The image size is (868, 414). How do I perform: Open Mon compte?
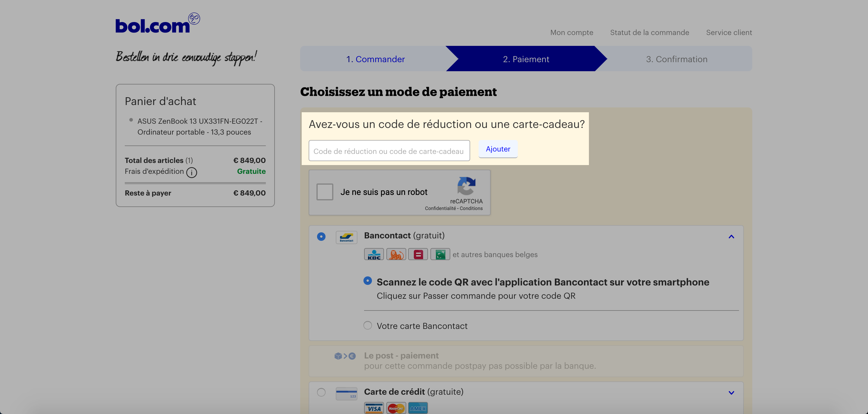[571, 32]
